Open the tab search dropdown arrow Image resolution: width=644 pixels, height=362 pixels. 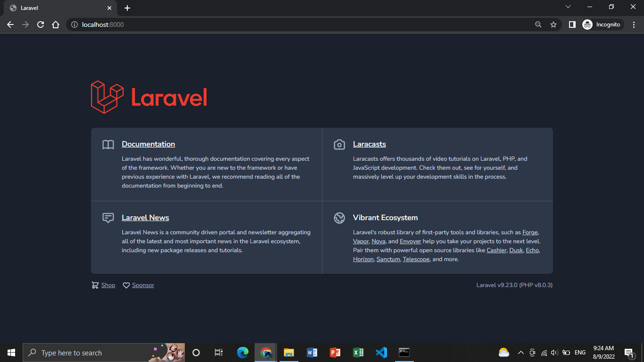(568, 7)
